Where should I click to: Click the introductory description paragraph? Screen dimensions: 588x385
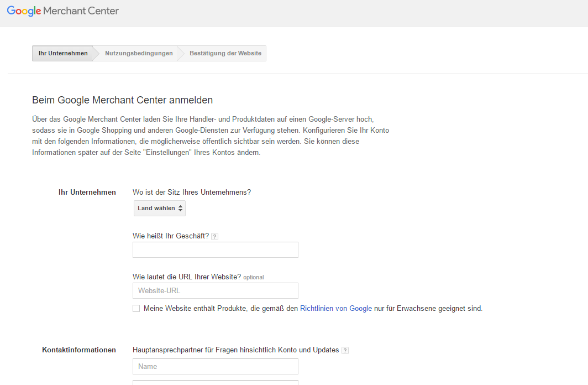211,136
